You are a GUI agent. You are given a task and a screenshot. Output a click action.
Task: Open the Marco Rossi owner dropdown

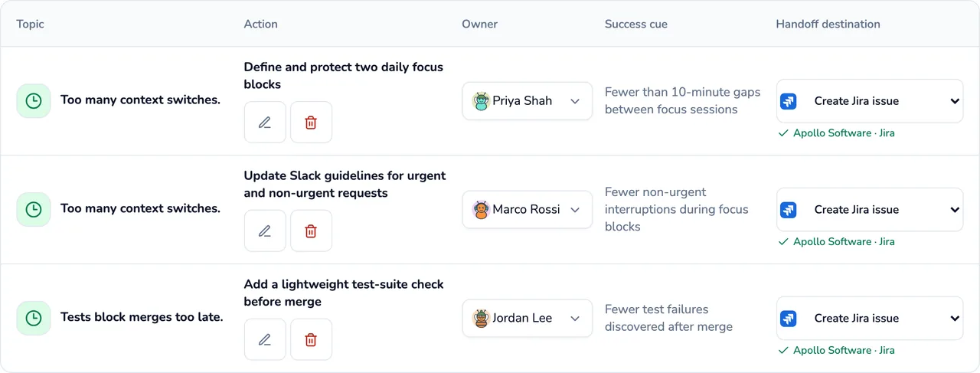click(528, 210)
